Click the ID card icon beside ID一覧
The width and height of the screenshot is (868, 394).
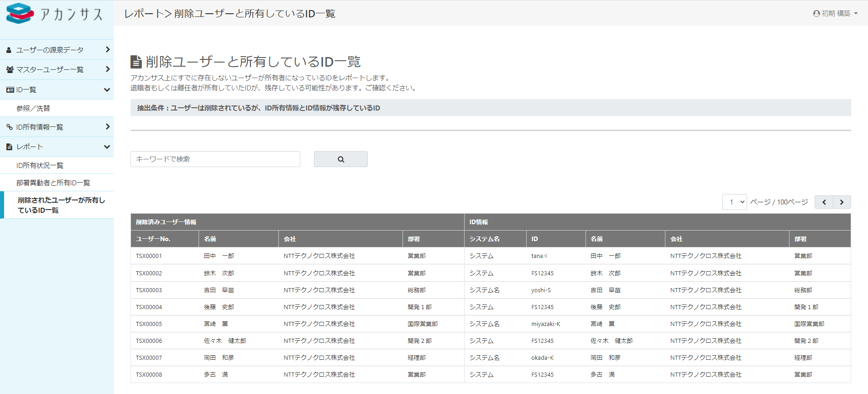[x=10, y=89]
